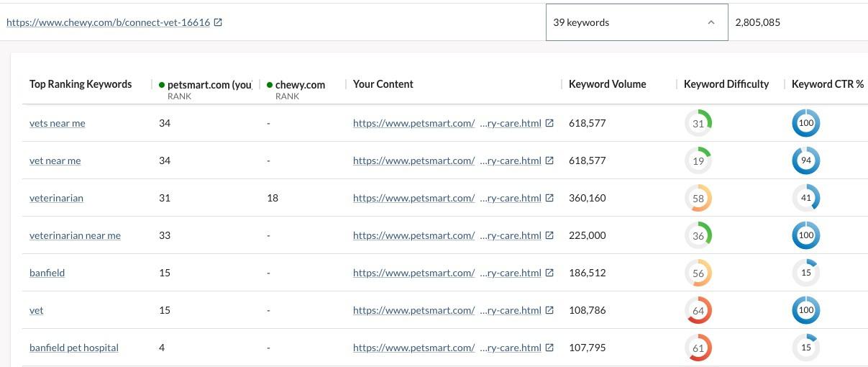868x367 pixels.
Task: Open external link icon in vet near me row
Action: 549,160
